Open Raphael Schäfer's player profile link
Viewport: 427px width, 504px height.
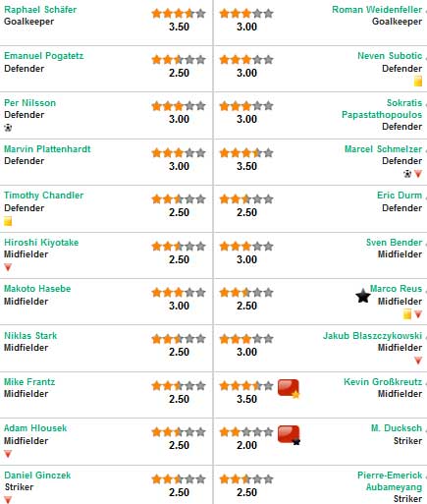pyautogui.click(x=40, y=10)
